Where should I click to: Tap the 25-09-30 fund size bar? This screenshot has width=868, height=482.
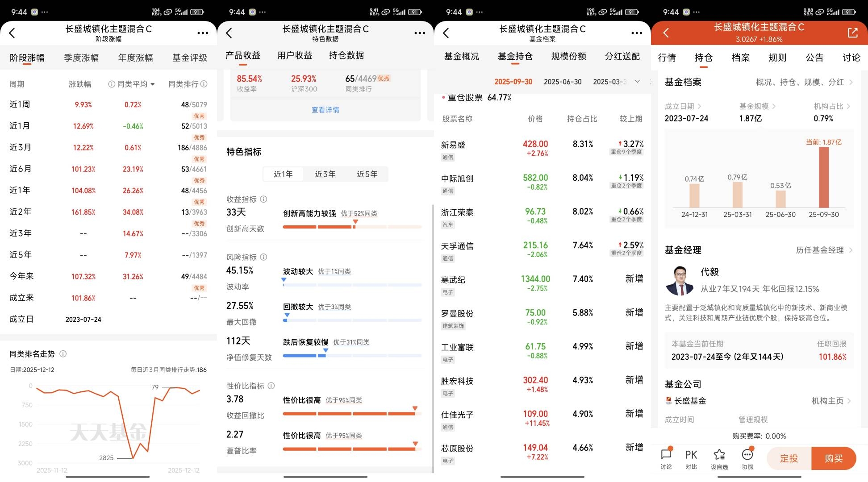[x=823, y=177]
